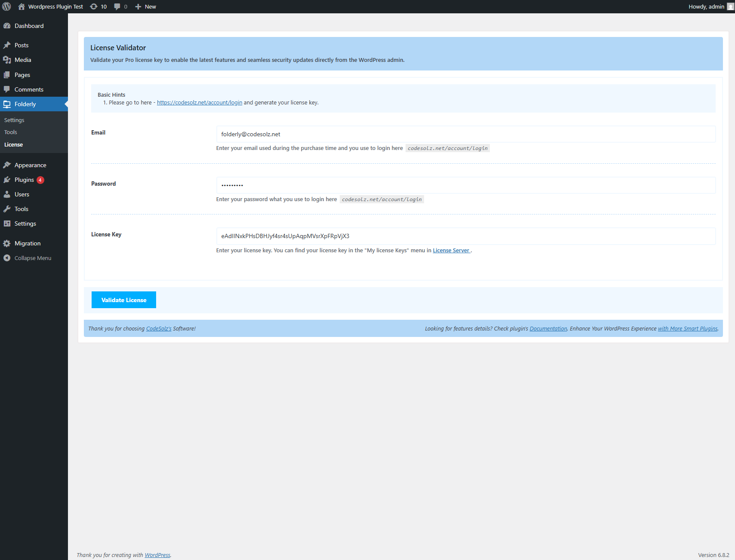Open the Plugins menu
735x560 pixels.
coord(34,180)
